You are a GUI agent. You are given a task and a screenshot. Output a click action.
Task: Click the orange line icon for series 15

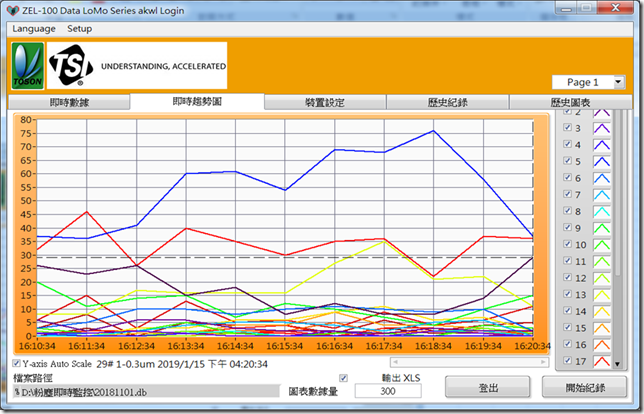coord(603,328)
